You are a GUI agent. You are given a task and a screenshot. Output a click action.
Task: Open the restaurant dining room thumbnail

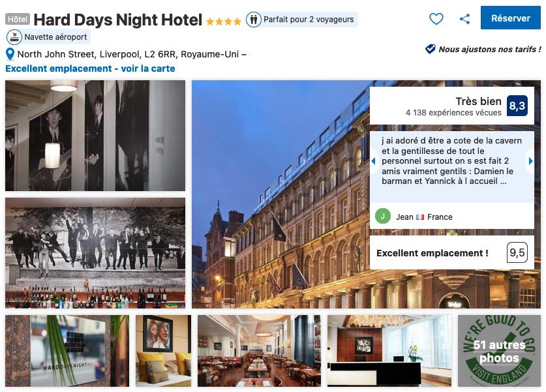(259, 351)
